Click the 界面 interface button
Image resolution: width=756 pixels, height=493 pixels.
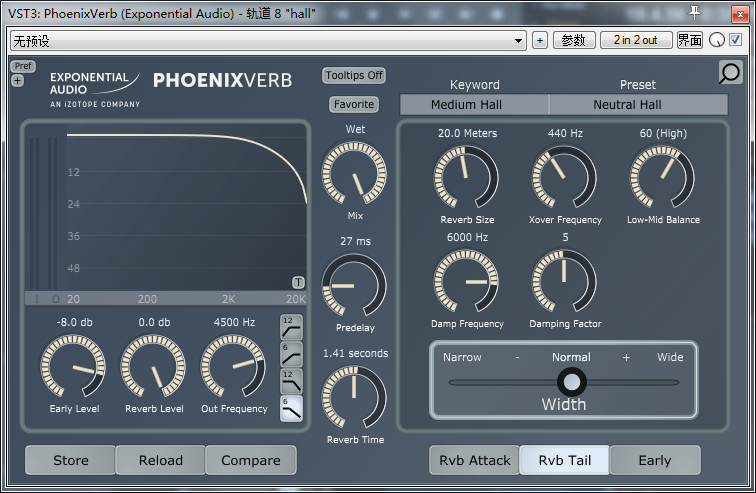tap(690, 40)
